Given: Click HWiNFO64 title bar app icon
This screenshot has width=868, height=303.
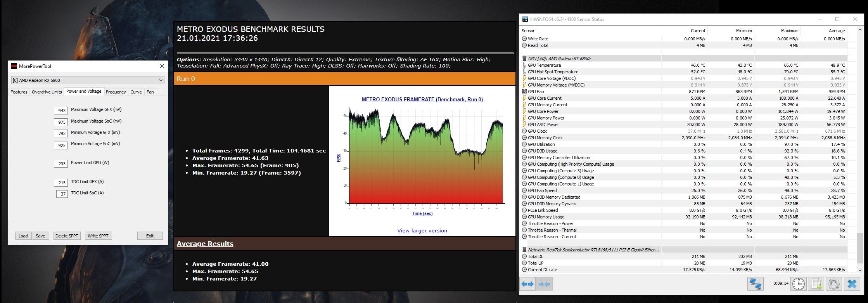Looking at the screenshot, I should [x=525, y=19].
